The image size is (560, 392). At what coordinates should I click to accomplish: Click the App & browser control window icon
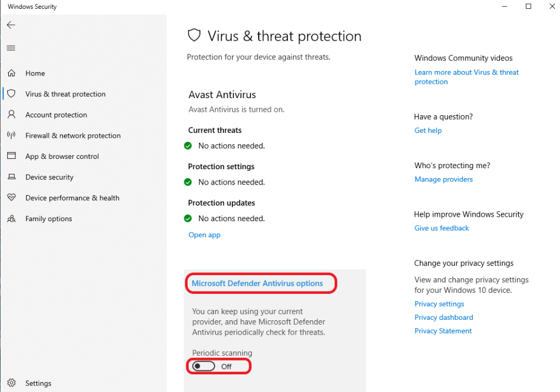(x=11, y=156)
